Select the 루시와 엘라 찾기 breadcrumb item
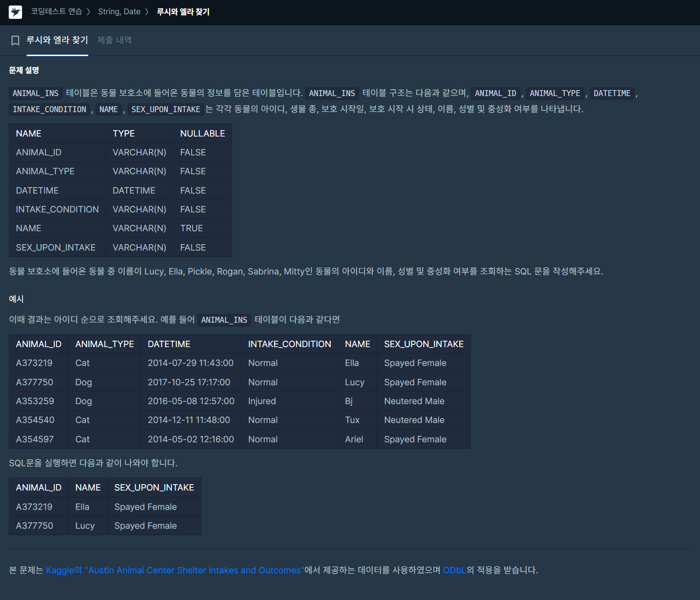 tap(183, 11)
